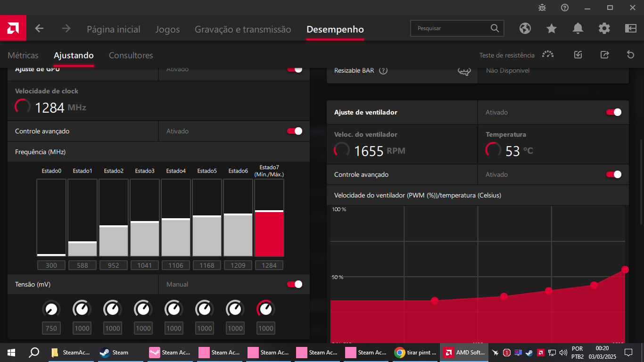Click Teste de resistência label

[507, 55]
